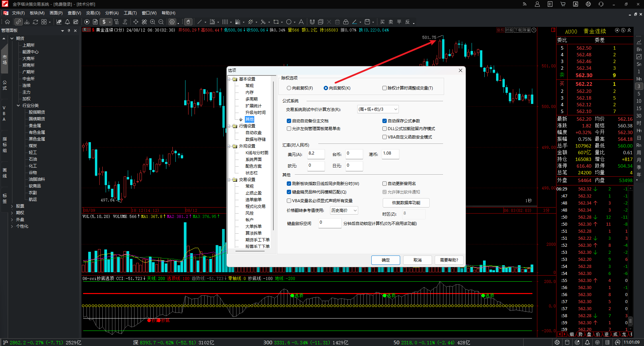
Task: Click the shopping cart icon in the title bar
Action: point(563,4)
